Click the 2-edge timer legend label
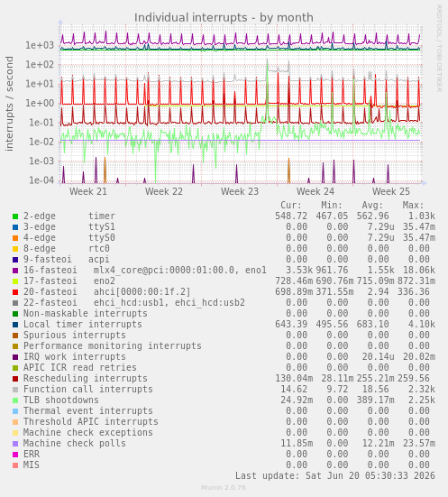This screenshot has height=497, width=448. pyautogui.click(x=69, y=216)
